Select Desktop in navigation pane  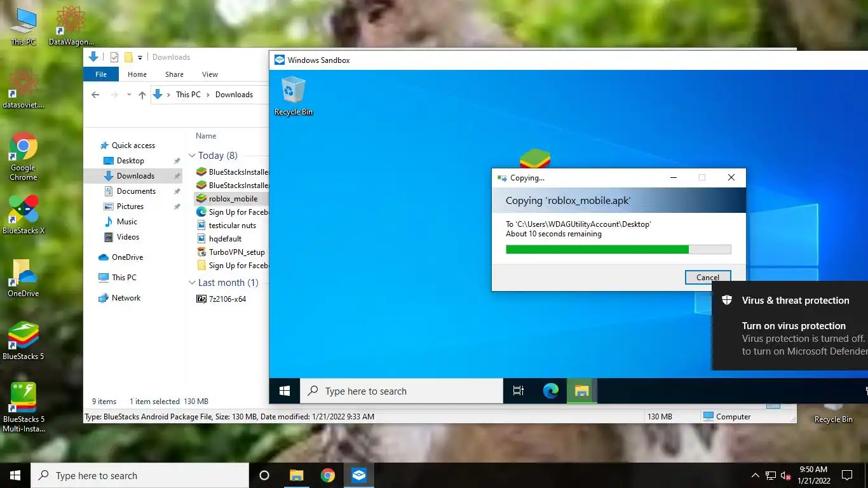pos(130,161)
